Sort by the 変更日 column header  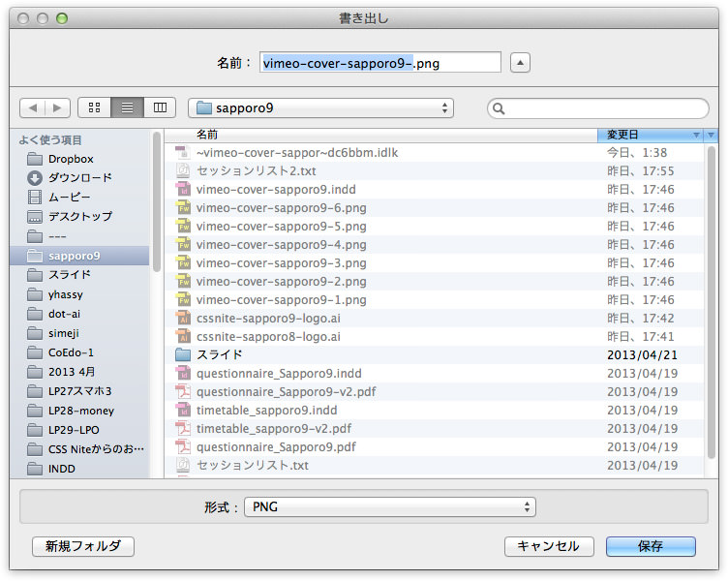coord(651,135)
